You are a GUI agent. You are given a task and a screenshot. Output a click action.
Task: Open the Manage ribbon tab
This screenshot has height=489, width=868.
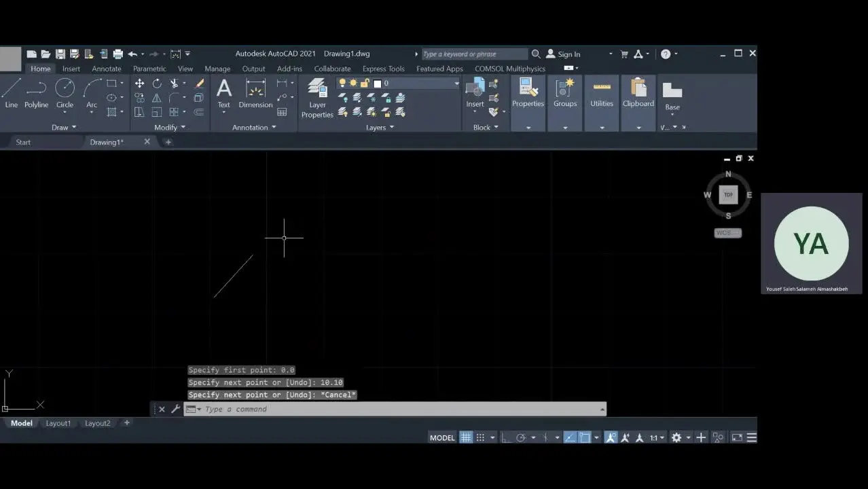pos(217,69)
